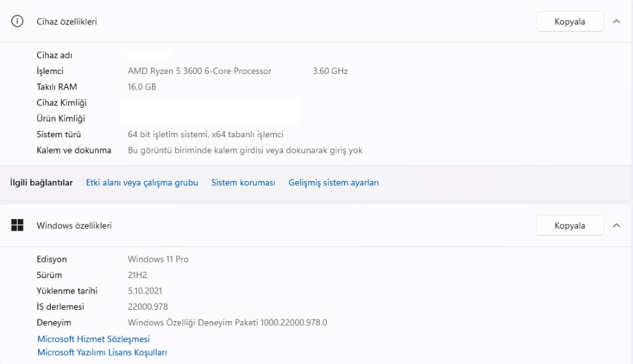Viewport: 633px width, 364px height.
Task: Click the Takılı RAM label
Action: coord(56,87)
